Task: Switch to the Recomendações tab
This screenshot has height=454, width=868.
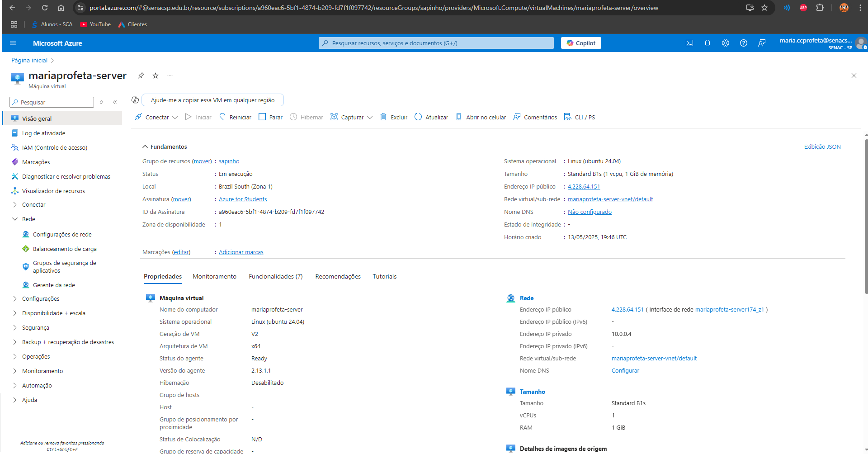Action: [x=338, y=276]
